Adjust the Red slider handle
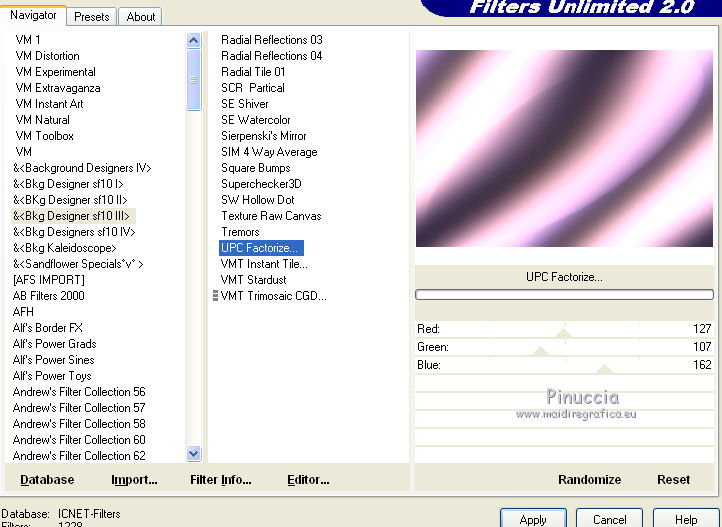The image size is (722, 527). point(563,333)
